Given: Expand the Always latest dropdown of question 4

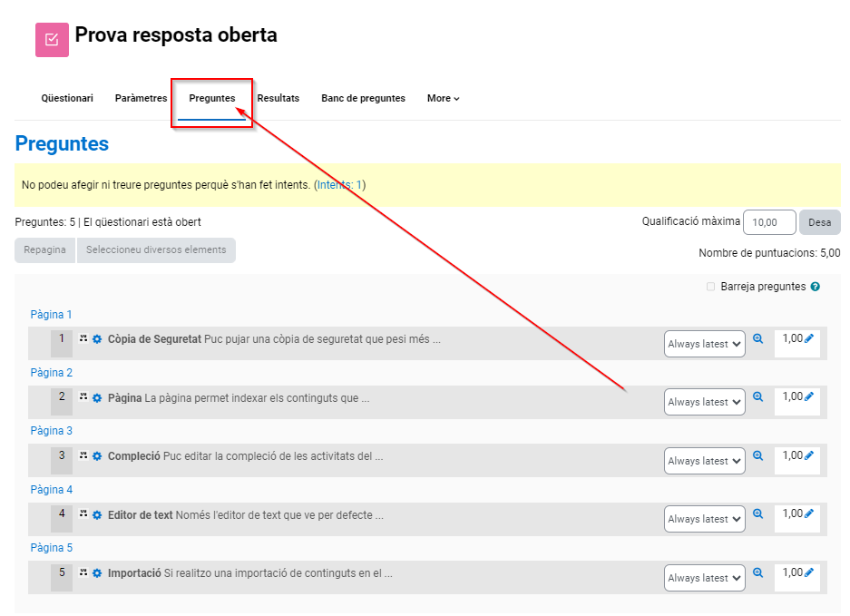Looking at the screenshot, I should pyautogui.click(x=704, y=519).
